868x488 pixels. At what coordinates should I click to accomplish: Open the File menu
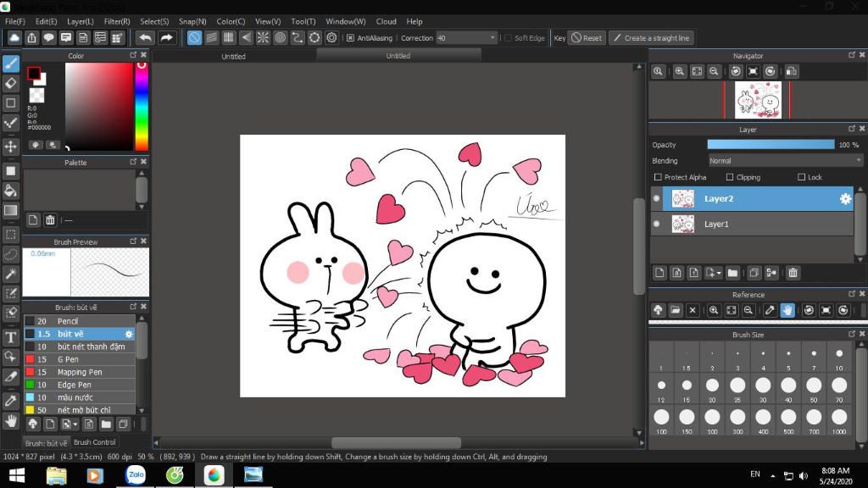tap(15, 21)
